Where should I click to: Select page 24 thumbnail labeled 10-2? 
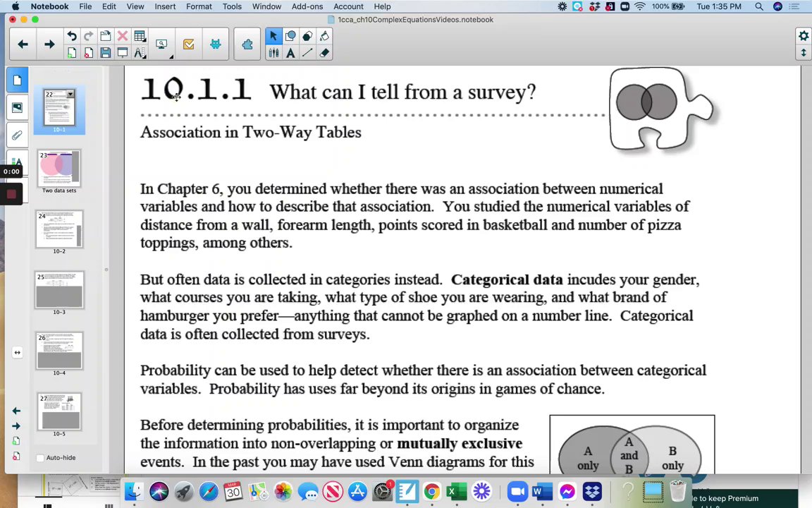coord(59,229)
